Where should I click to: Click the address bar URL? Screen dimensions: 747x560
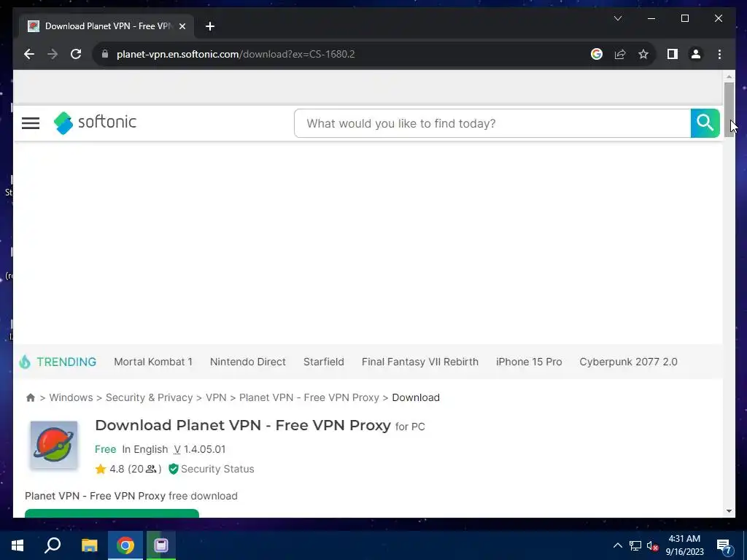236,54
